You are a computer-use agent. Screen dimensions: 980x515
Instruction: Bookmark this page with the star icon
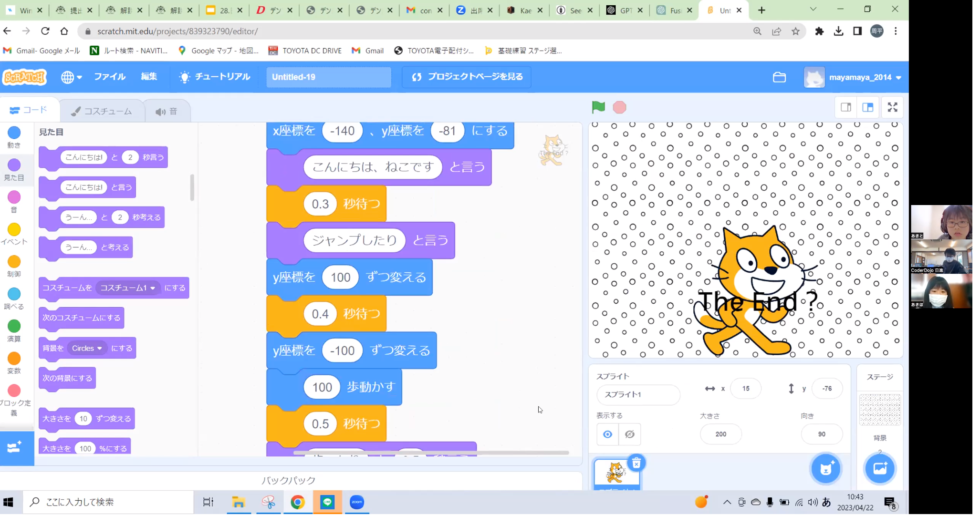point(795,31)
